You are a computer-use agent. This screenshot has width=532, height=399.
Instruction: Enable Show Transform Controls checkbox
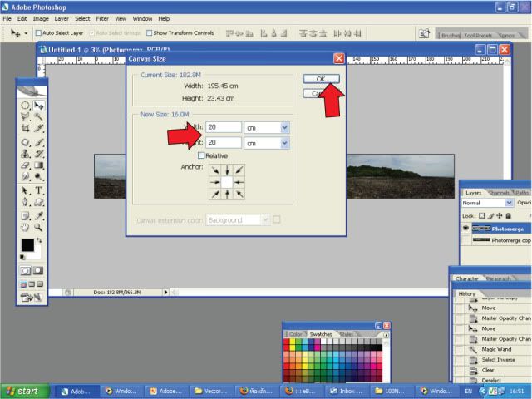149,33
